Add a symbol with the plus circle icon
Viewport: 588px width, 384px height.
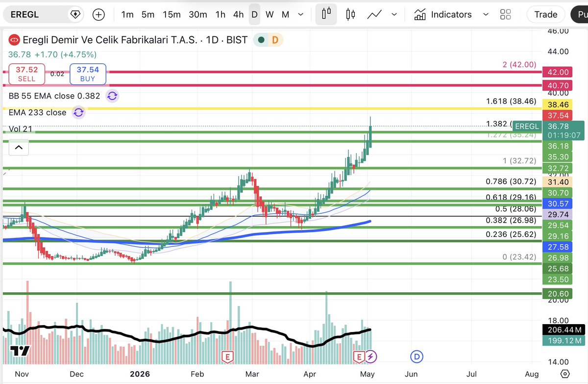click(x=98, y=15)
